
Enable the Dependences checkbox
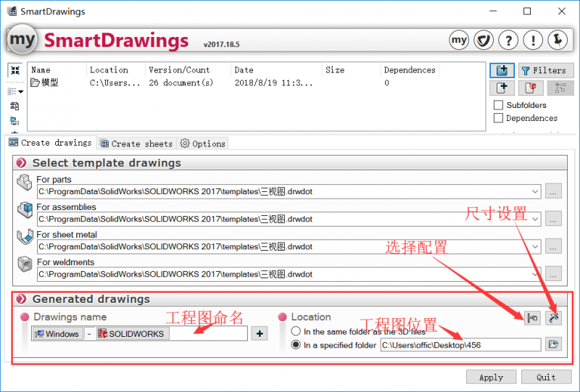click(498, 118)
